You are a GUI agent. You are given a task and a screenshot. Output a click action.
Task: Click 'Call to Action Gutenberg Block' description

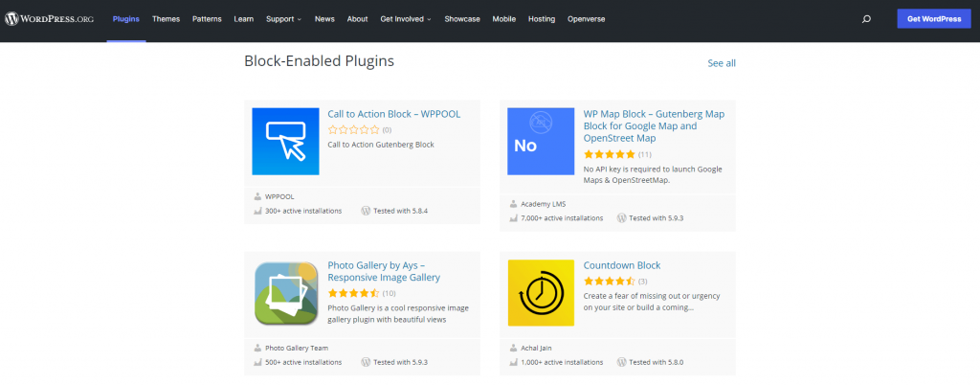tap(381, 145)
